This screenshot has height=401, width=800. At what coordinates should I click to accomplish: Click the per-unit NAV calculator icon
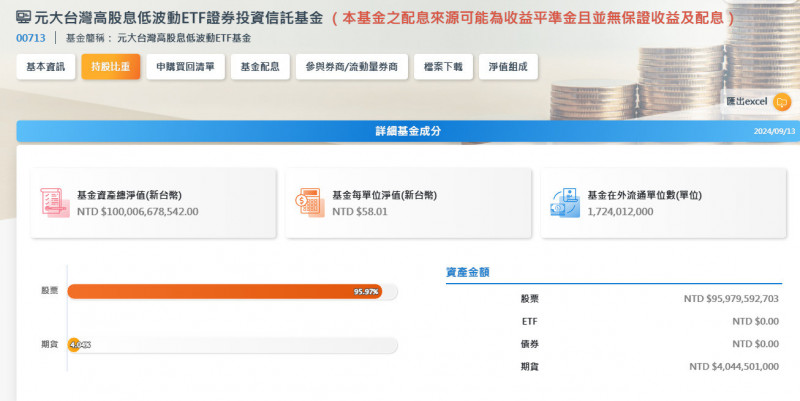click(x=310, y=203)
